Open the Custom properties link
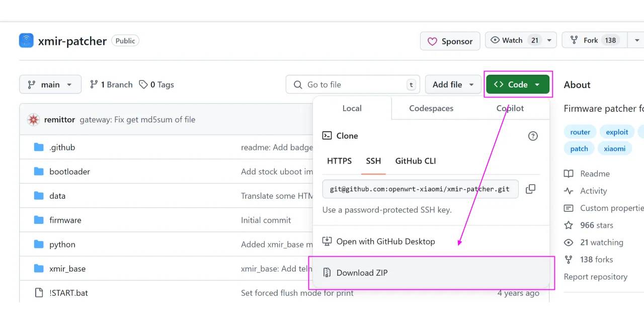 point(604,208)
